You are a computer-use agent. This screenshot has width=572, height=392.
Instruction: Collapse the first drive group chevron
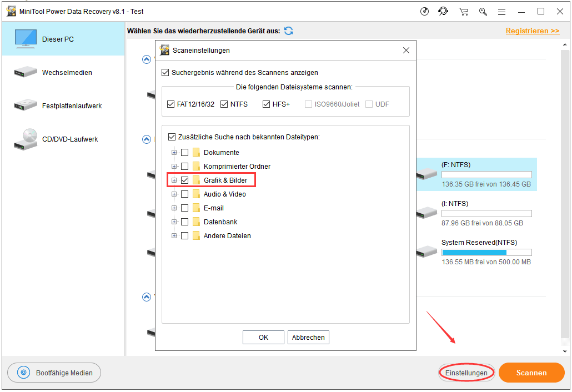point(147,59)
